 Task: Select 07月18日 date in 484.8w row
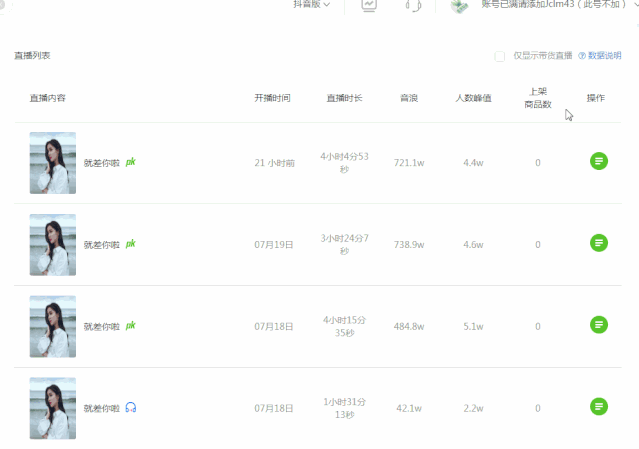click(x=274, y=327)
